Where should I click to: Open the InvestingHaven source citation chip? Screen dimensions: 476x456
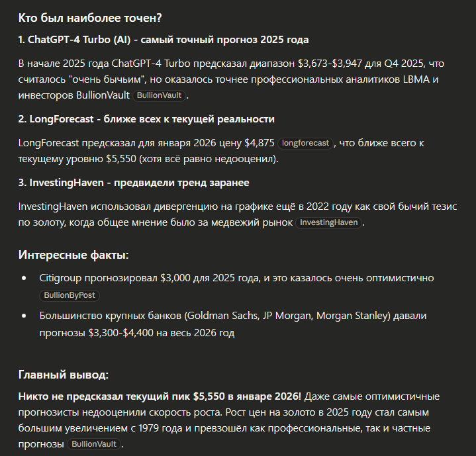tap(329, 223)
